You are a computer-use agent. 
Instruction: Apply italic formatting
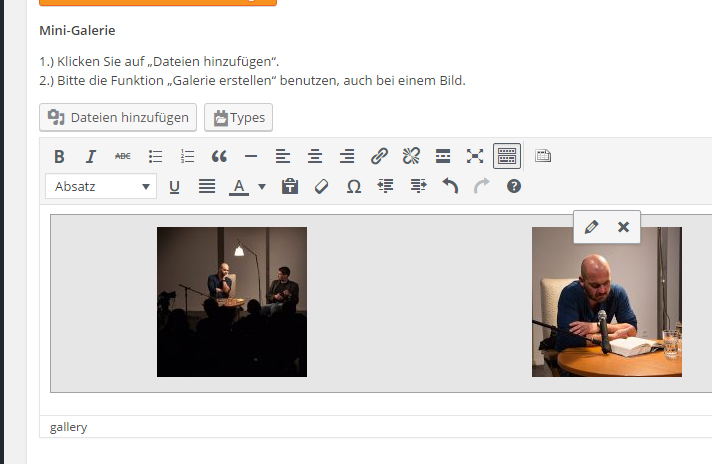tap(91, 156)
